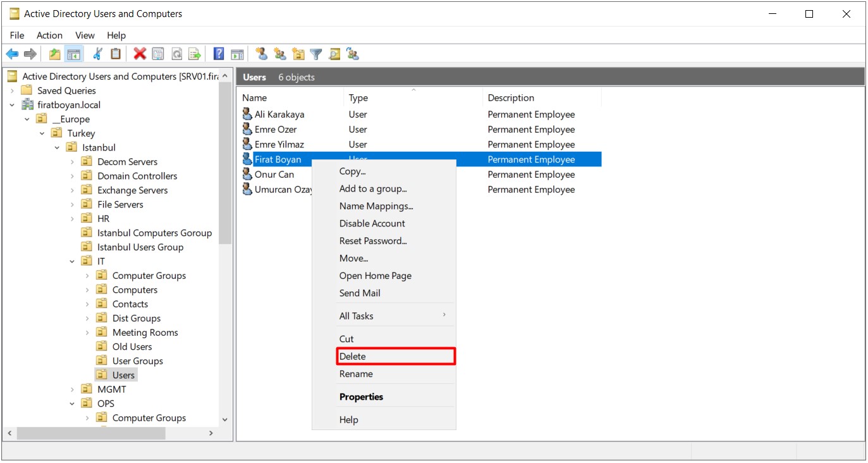
Task: Click the user icon beside Ali Karakaya
Action: [247, 114]
